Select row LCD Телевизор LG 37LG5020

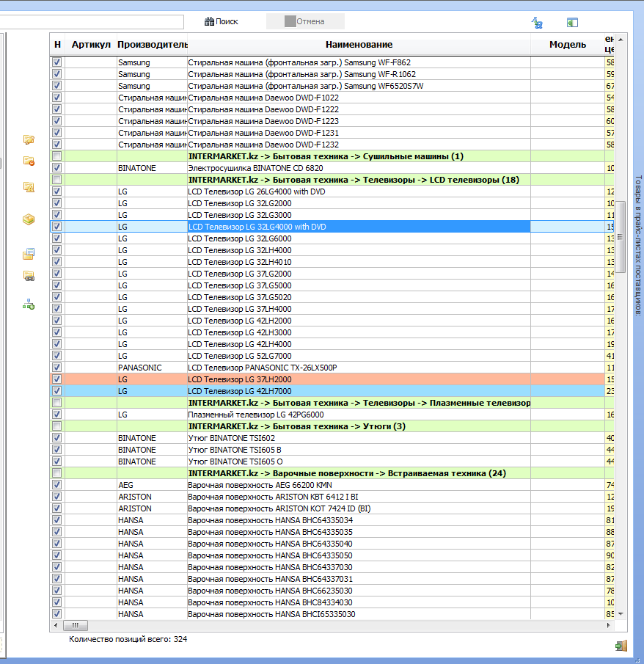(x=332, y=297)
